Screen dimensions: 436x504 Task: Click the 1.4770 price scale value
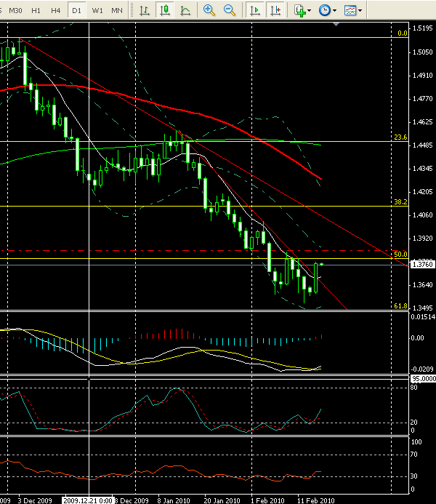coord(422,99)
